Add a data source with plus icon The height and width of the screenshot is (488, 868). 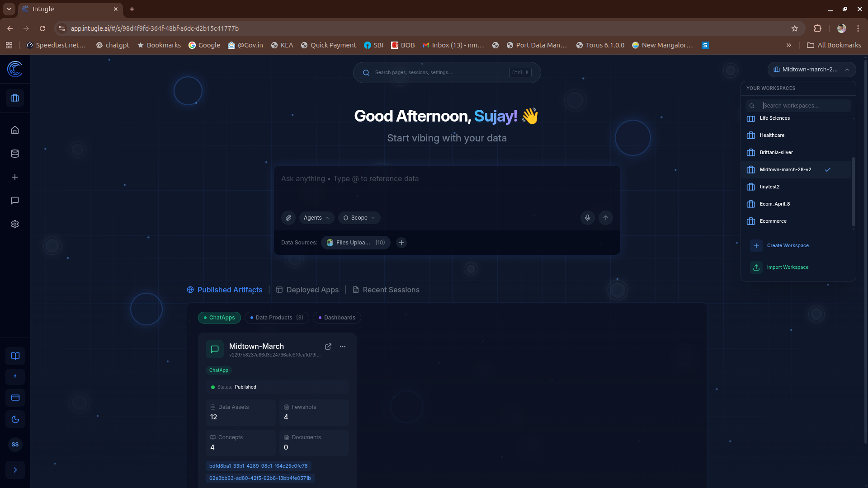click(401, 243)
